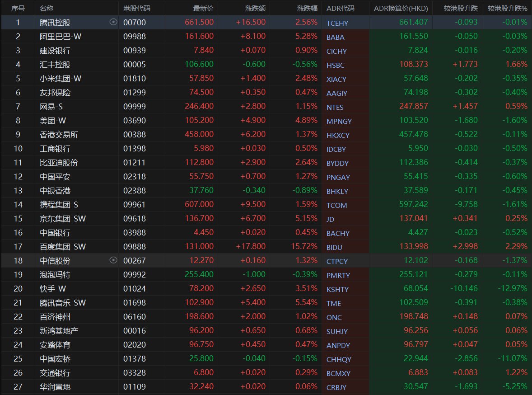Sort by the 涨跌额 column header
This screenshot has width=532, height=395.
[x=255, y=8]
